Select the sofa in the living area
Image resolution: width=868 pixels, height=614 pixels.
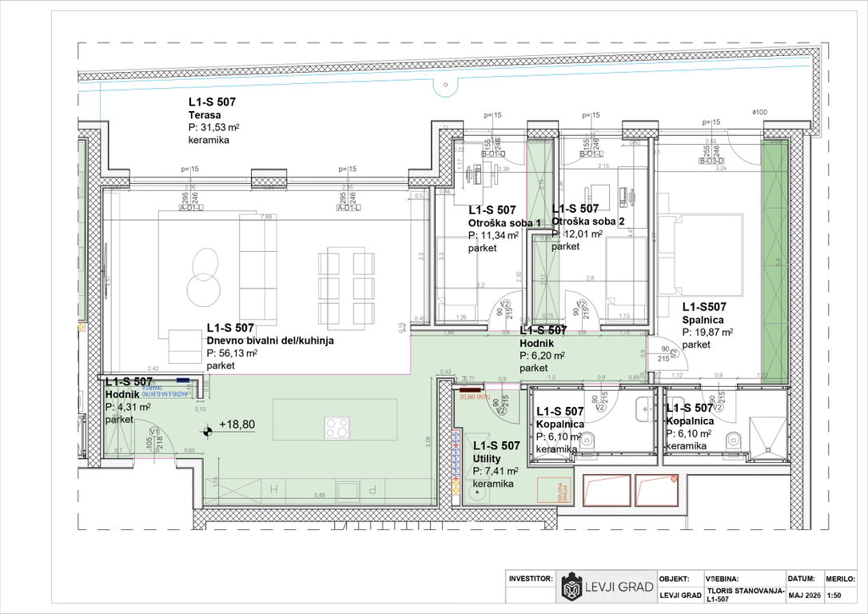(x=258, y=268)
